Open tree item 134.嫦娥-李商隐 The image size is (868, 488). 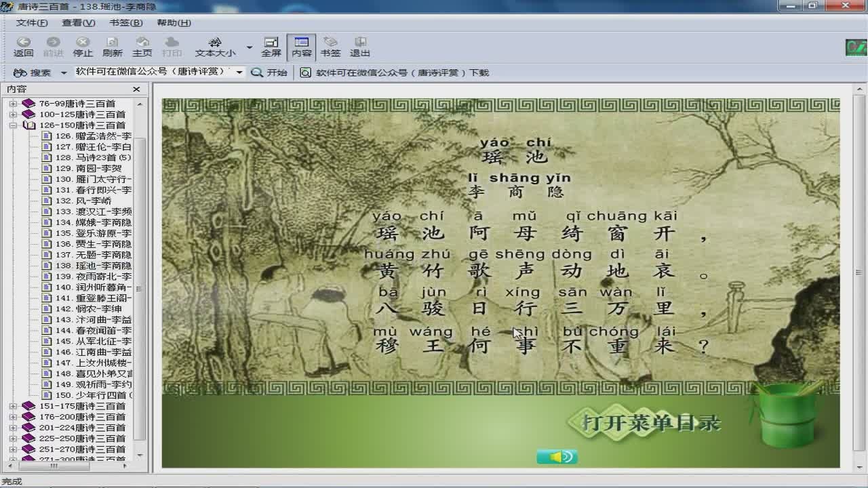(94, 223)
